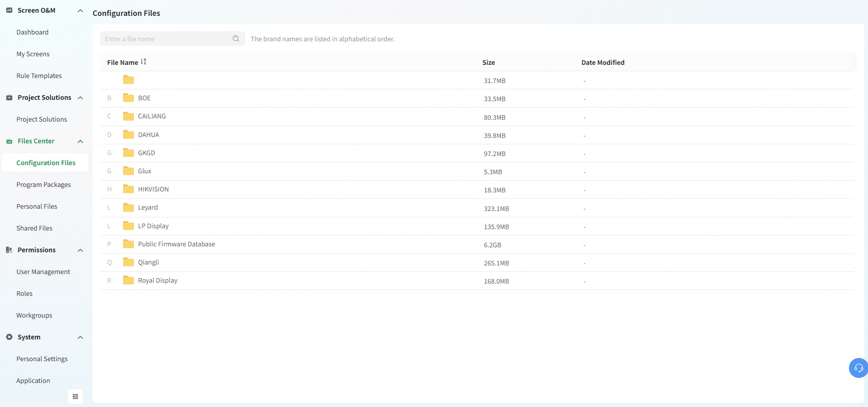Click the Qiangli folder icon
This screenshot has width=868, height=407.
(128, 262)
